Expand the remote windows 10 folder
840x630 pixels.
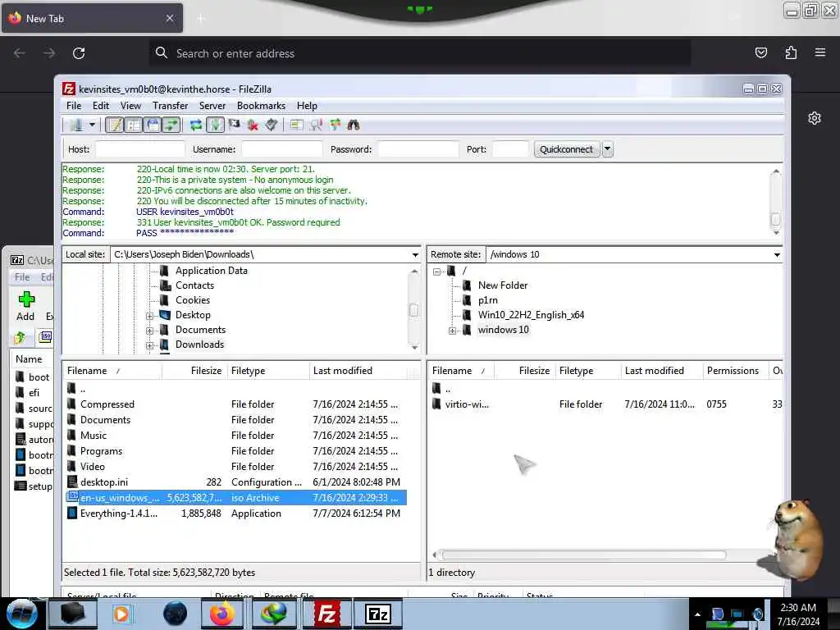[x=452, y=331]
